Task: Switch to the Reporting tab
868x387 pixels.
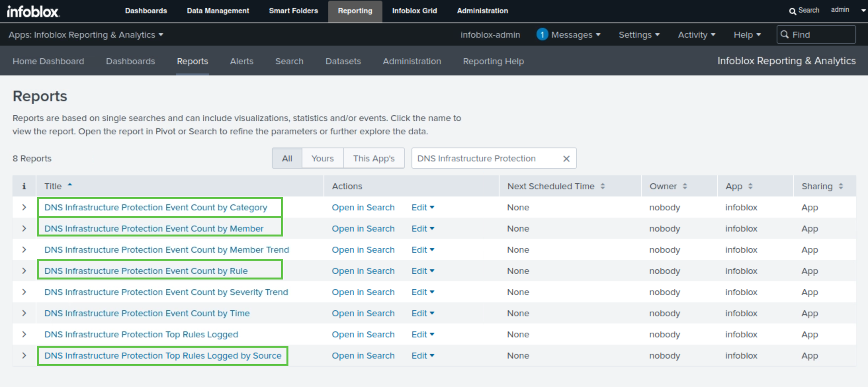Action: click(355, 11)
